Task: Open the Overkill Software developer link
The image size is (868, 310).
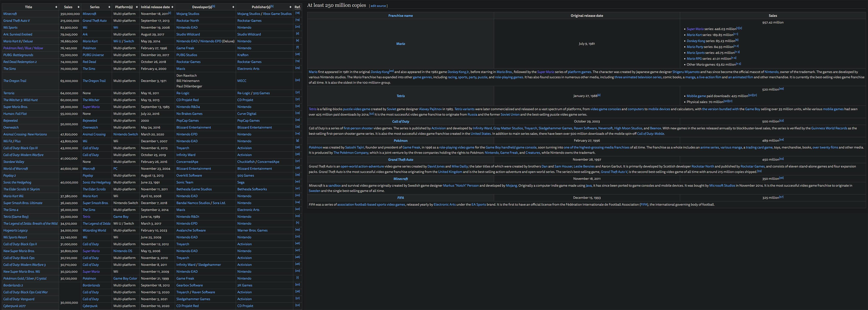Action: (189, 175)
